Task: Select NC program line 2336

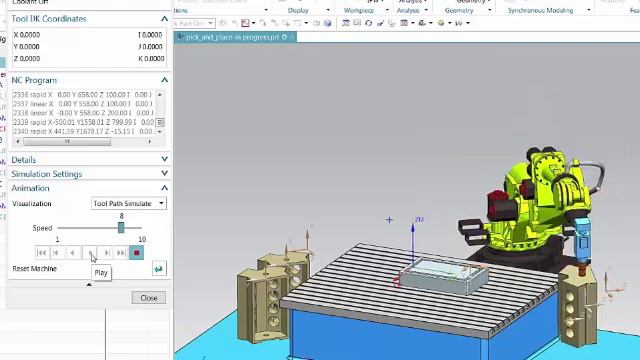Action: [x=83, y=95]
